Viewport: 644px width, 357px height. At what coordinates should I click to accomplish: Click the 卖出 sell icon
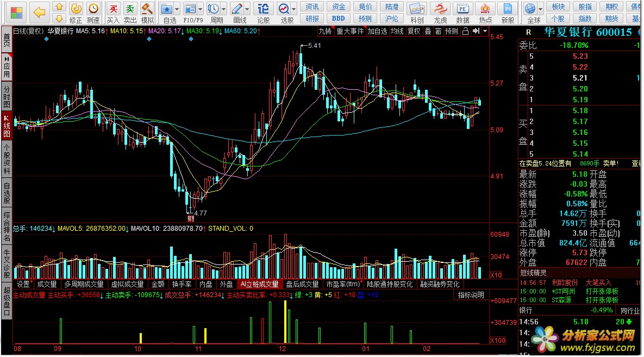(130, 8)
